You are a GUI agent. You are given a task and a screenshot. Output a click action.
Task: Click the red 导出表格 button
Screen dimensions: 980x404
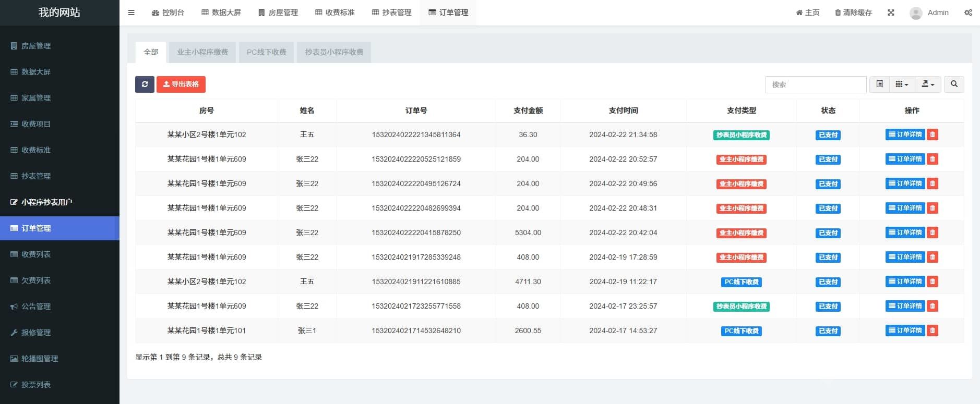[x=181, y=84]
